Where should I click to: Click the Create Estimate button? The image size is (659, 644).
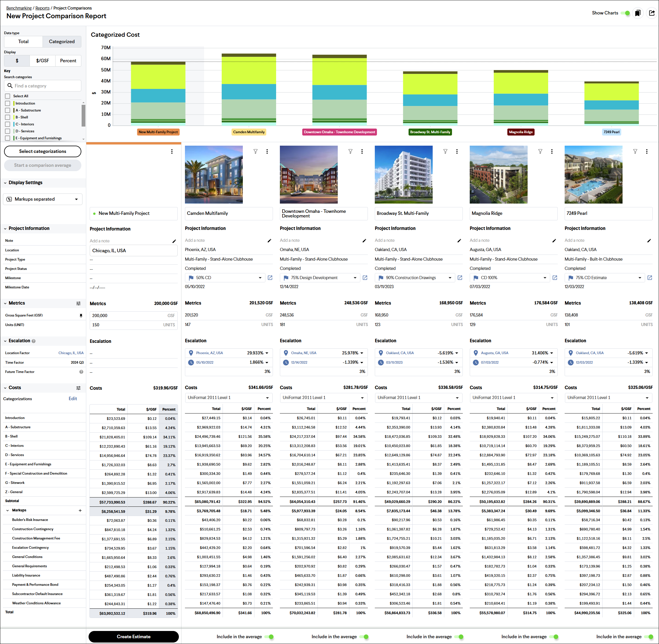133,636
